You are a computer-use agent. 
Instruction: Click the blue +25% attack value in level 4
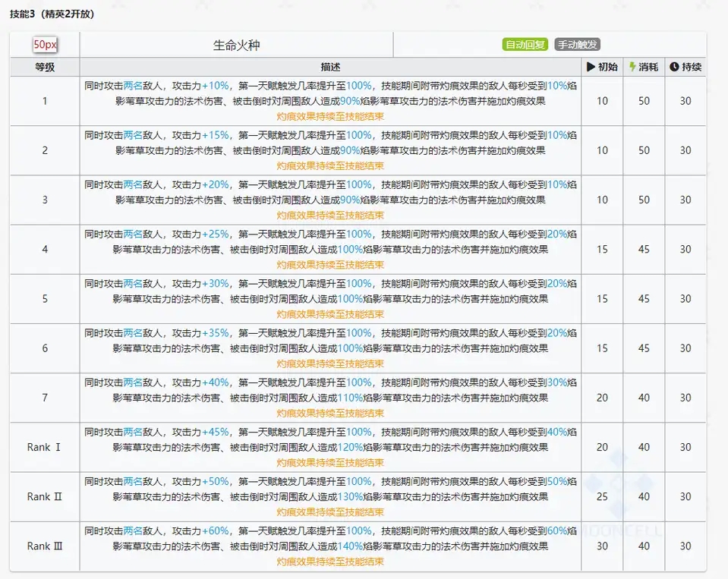[x=216, y=234]
